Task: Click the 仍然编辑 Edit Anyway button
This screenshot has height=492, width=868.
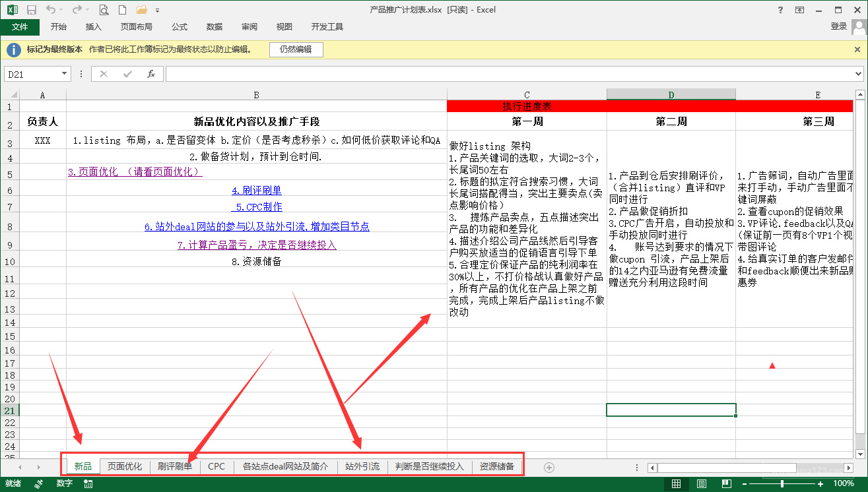Action: coord(296,49)
